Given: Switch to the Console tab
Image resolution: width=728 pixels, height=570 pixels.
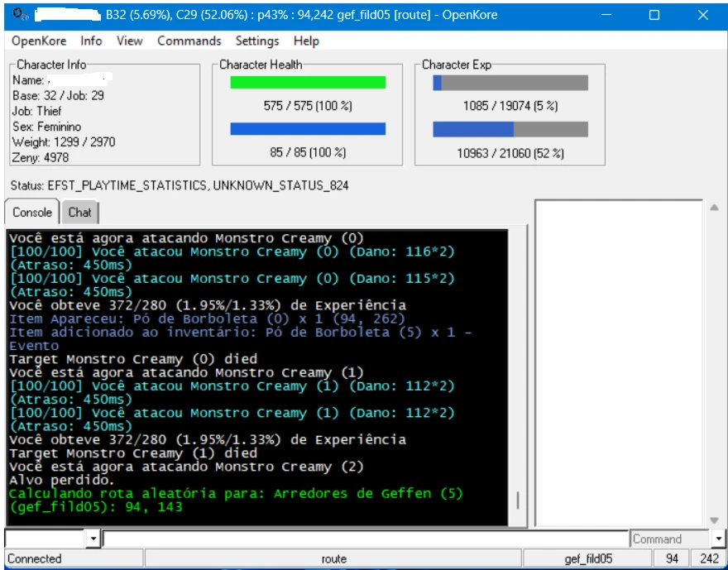Looking at the screenshot, I should [32, 213].
